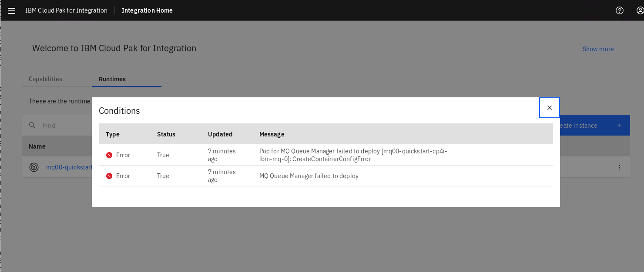Switch to the Capabilities tab
This screenshot has width=644, height=272.
(45, 79)
